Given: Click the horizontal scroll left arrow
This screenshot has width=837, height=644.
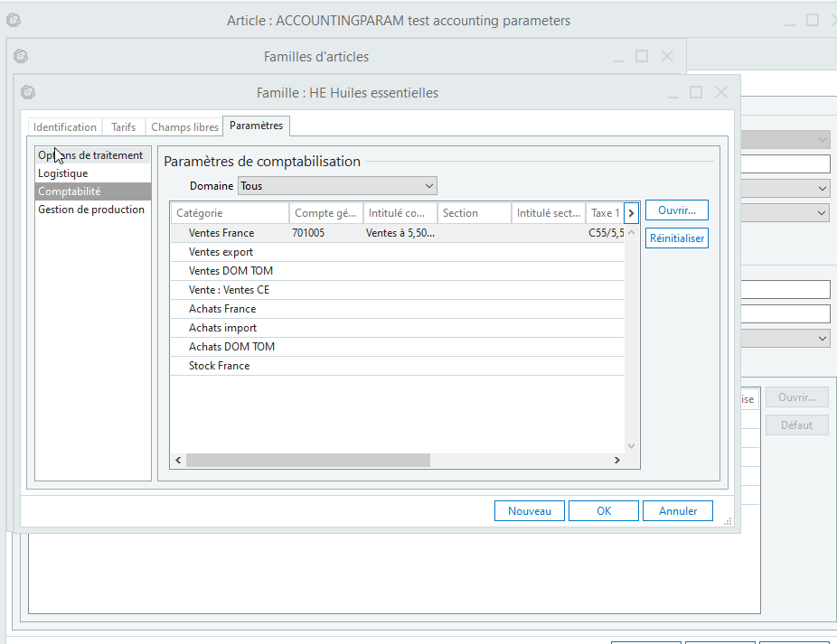Looking at the screenshot, I should [x=178, y=460].
